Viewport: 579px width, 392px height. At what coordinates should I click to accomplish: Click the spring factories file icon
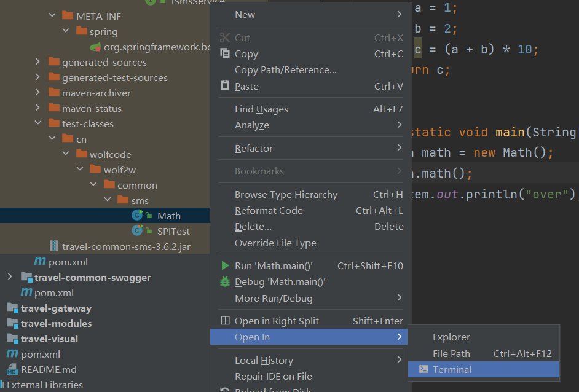tap(96, 47)
